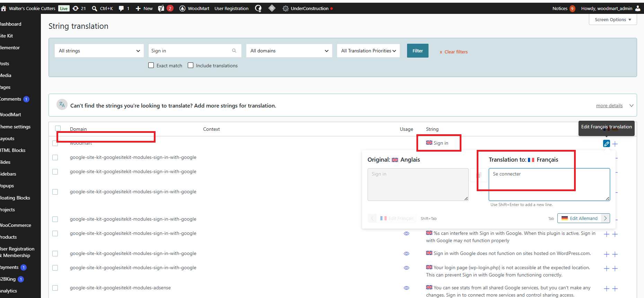The width and height of the screenshot is (644, 298).
Task: Click first plus on 'Your login page' row
Action: (x=607, y=269)
